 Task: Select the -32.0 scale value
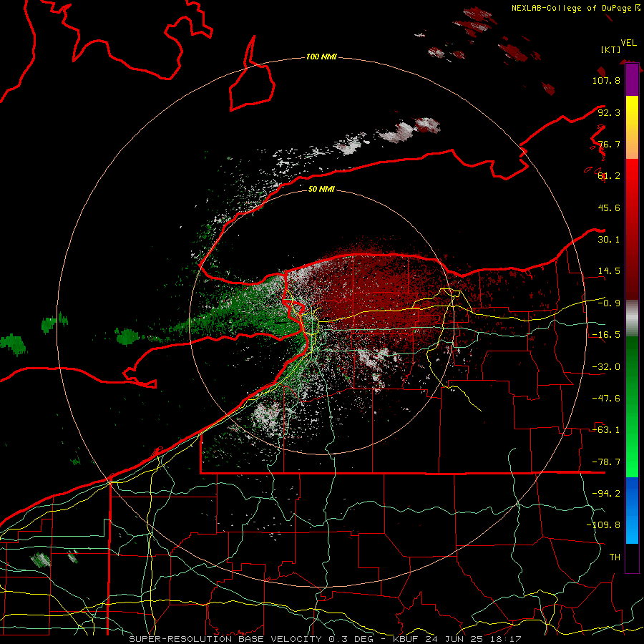point(606,367)
